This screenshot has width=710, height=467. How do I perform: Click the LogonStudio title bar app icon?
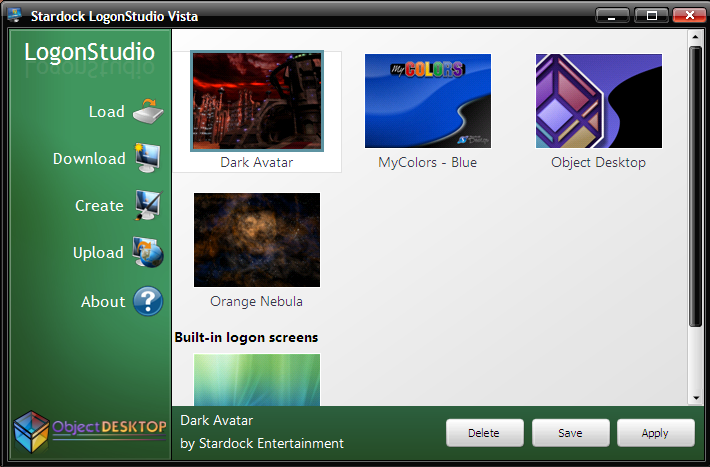click(14, 15)
